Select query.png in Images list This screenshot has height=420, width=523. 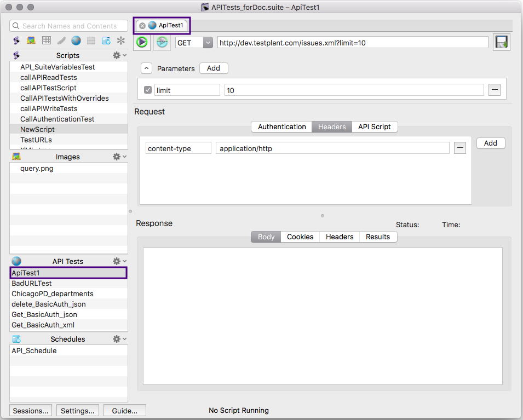(x=68, y=168)
